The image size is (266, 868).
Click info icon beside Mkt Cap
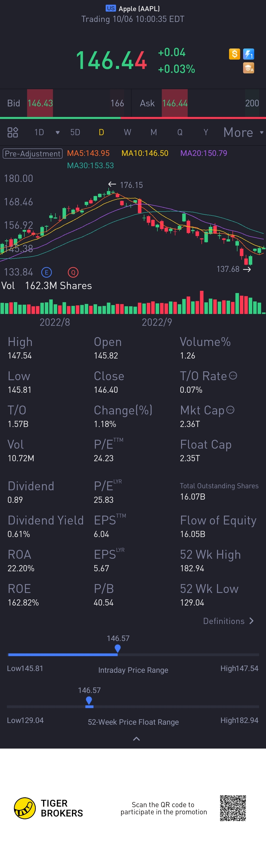point(230,410)
